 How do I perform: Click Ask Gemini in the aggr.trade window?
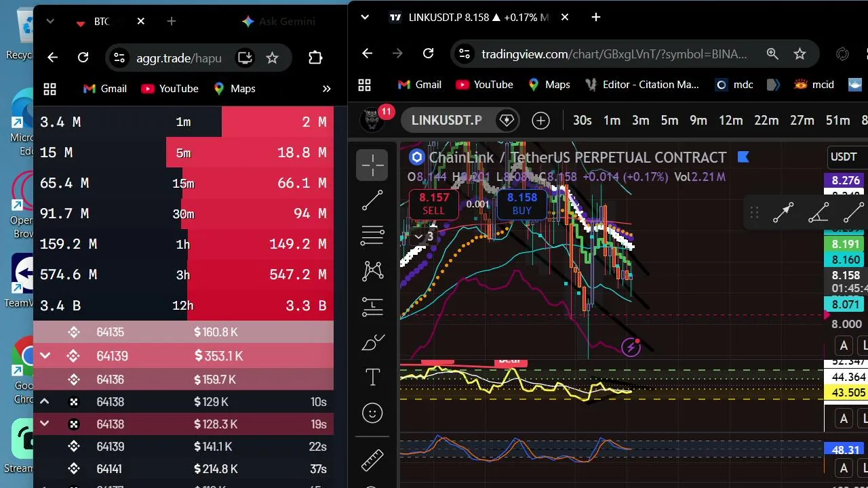pyautogui.click(x=278, y=22)
